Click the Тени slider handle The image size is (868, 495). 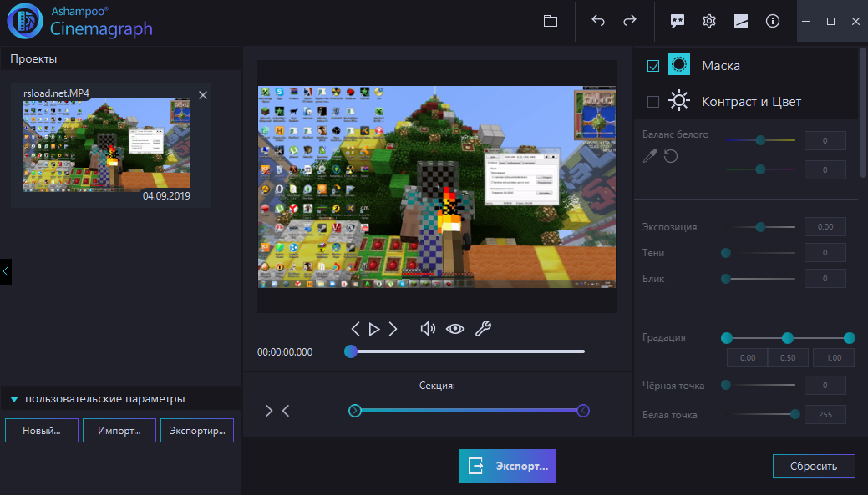point(726,253)
